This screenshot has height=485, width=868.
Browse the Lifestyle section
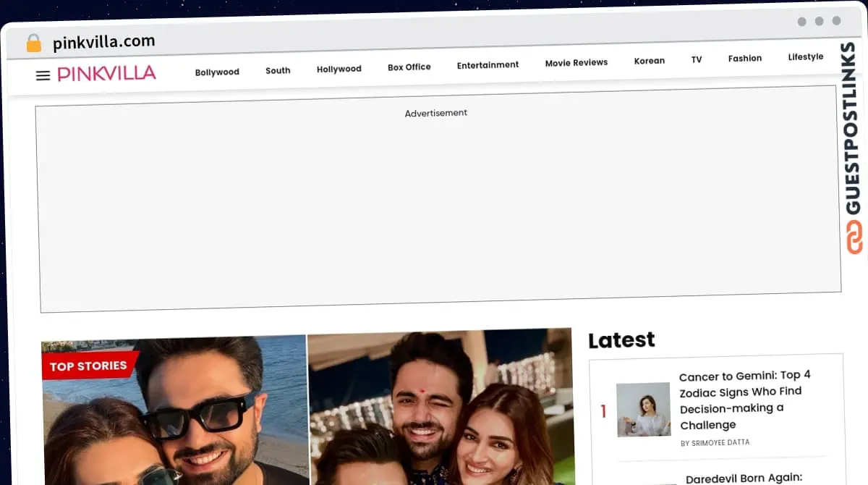click(x=805, y=56)
